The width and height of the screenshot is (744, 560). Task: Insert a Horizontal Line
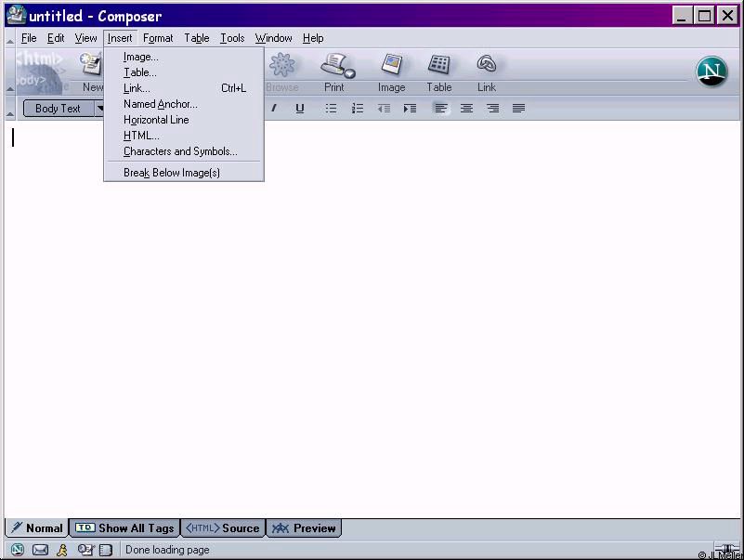184,120
